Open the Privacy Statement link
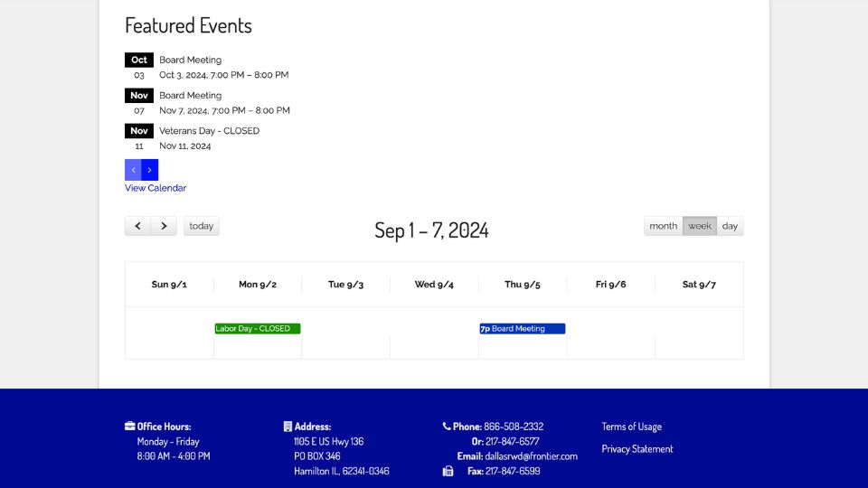Image resolution: width=868 pixels, height=488 pixels. pyautogui.click(x=637, y=449)
